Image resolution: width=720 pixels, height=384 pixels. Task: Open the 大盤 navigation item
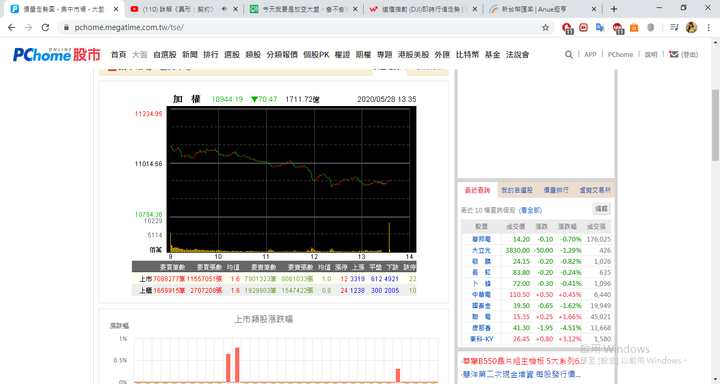[x=140, y=55]
